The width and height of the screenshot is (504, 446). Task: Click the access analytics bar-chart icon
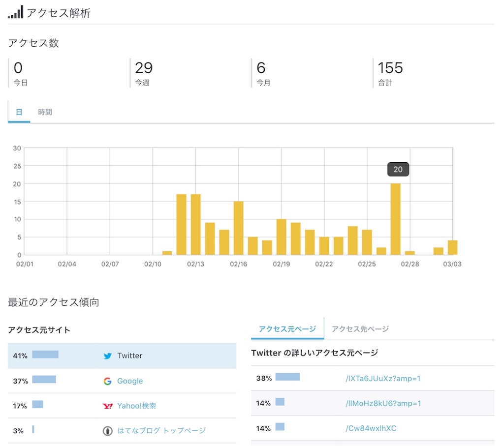click(x=15, y=12)
